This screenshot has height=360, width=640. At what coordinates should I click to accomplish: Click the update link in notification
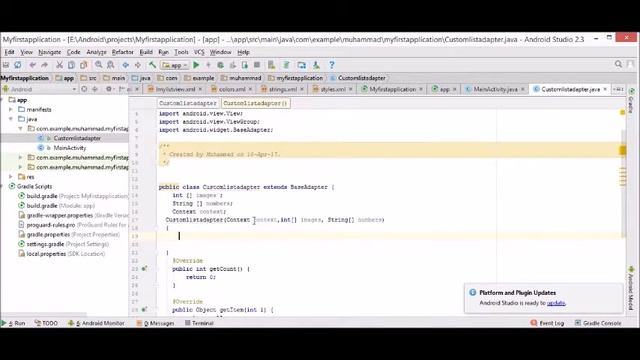(x=556, y=303)
